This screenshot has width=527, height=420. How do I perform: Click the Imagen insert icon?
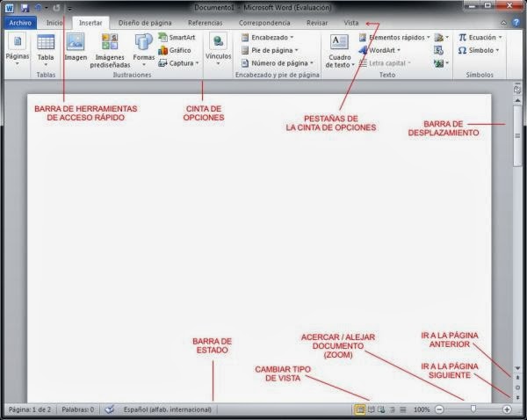click(x=76, y=47)
